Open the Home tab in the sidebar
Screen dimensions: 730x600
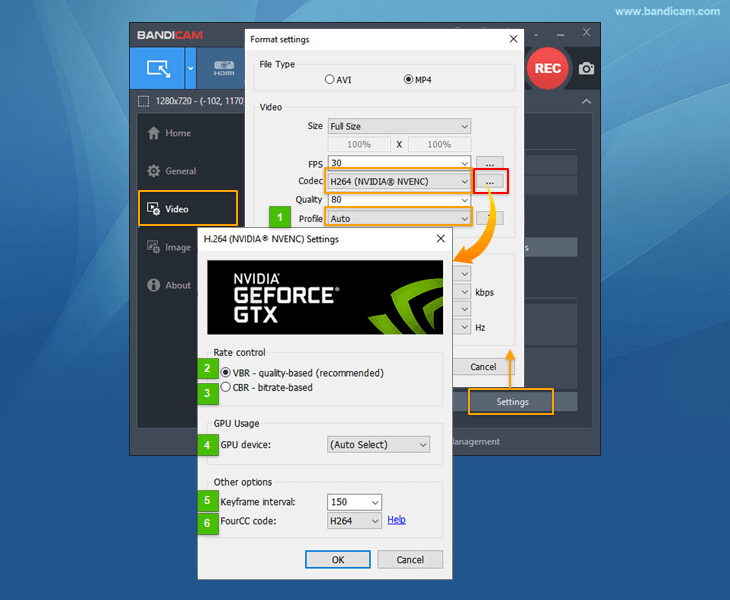(188, 133)
